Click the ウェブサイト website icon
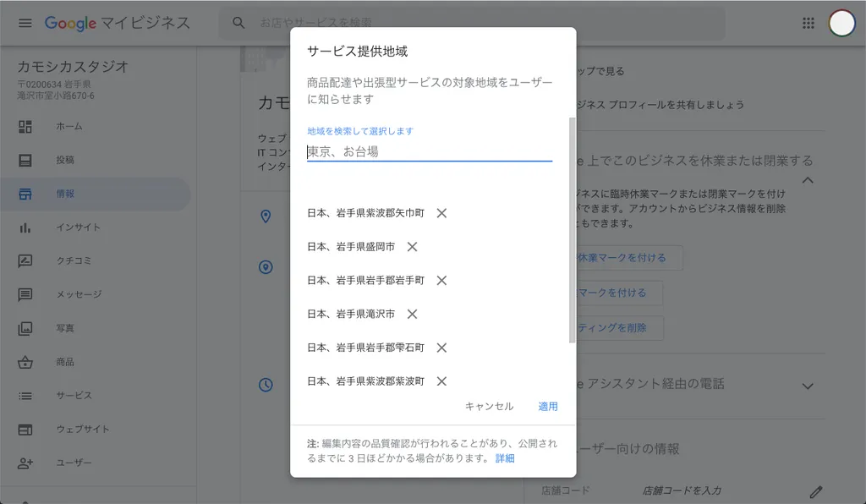The image size is (866, 504). click(25, 430)
